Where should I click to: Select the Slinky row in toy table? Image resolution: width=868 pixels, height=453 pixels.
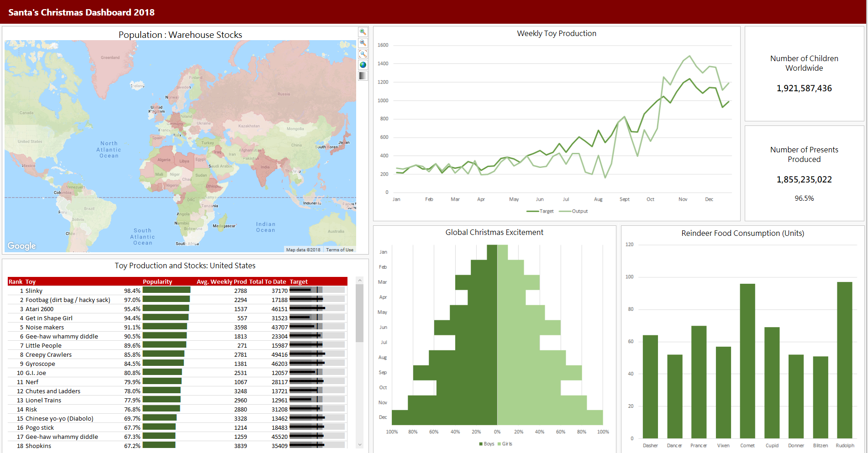pyautogui.click(x=34, y=291)
